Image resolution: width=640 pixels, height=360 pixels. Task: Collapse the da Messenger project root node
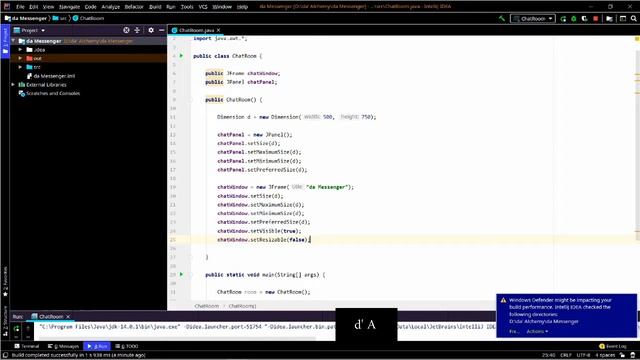click(x=13, y=41)
